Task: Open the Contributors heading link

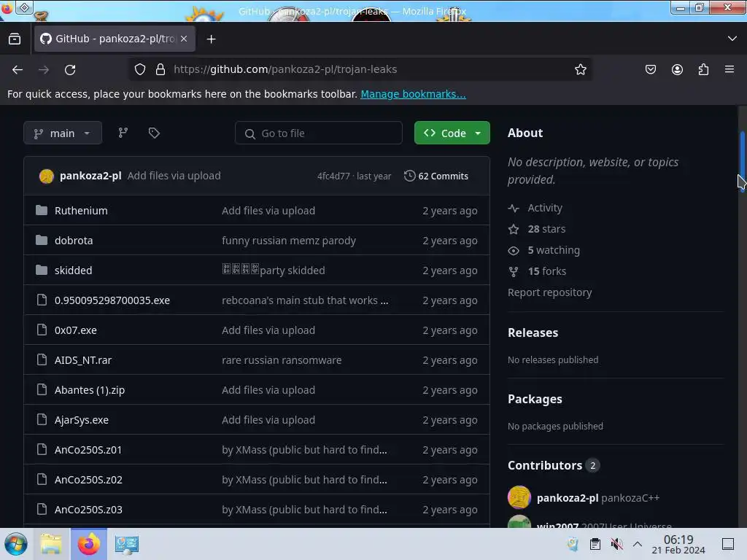Action: coord(545,465)
